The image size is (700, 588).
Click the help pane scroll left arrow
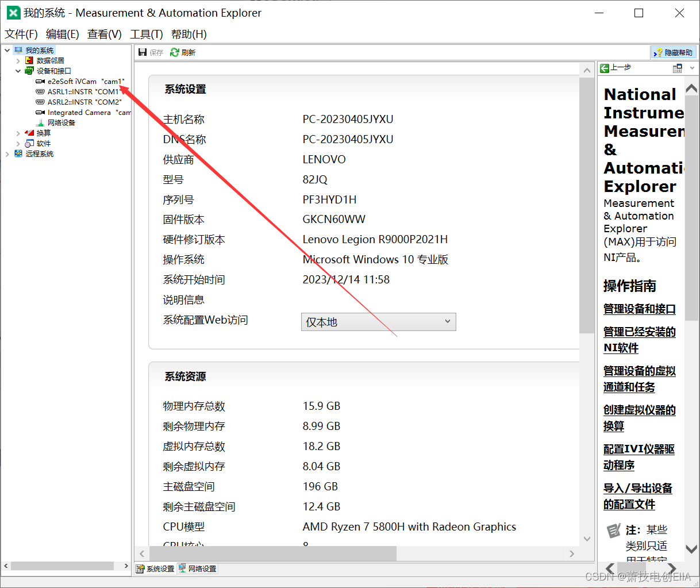tap(610, 568)
